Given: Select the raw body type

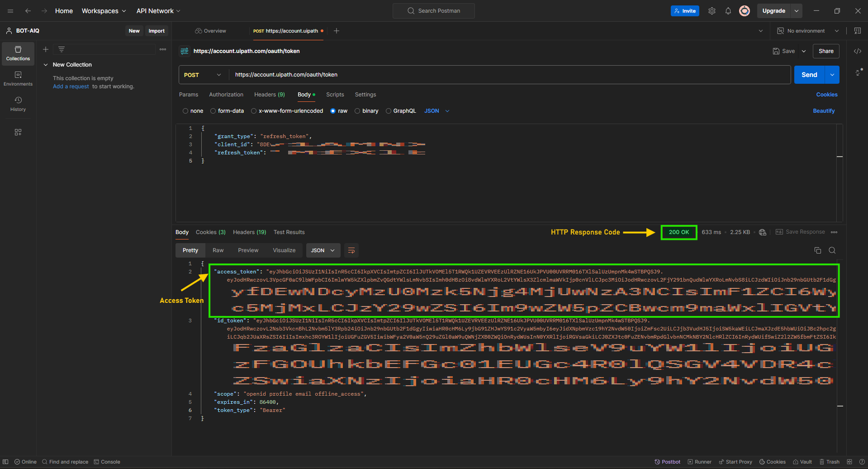Looking at the screenshot, I should click(339, 111).
